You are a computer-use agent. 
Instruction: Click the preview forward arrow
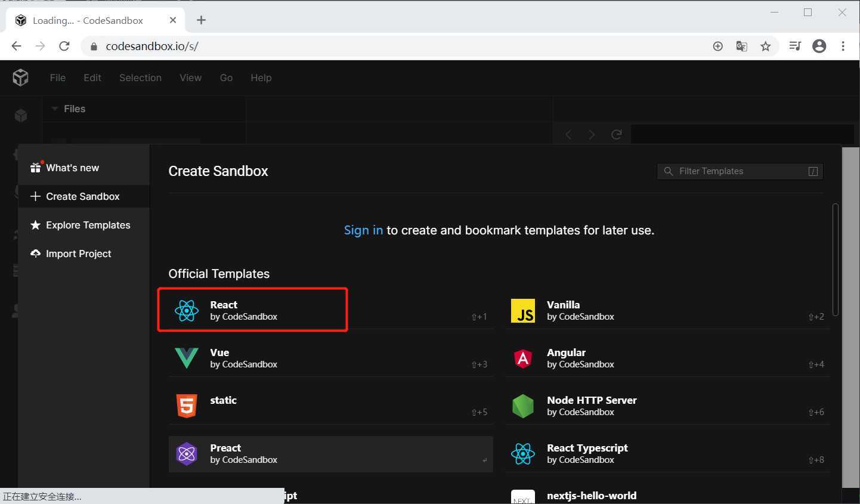point(592,135)
